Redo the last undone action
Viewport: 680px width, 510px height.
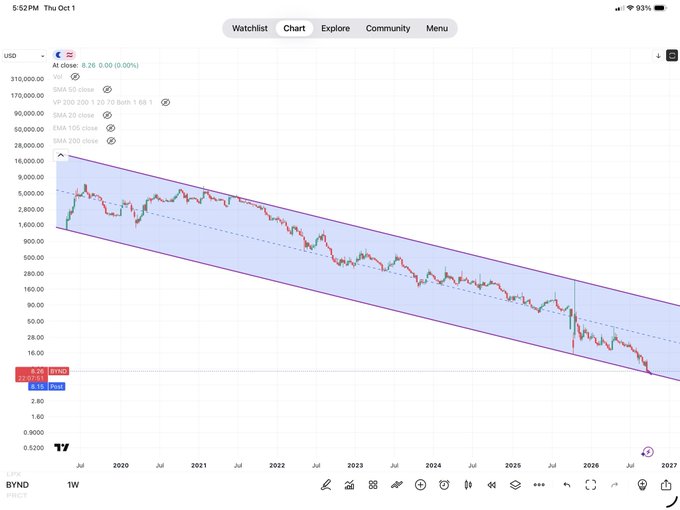pyautogui.click(x=614, y=485)
